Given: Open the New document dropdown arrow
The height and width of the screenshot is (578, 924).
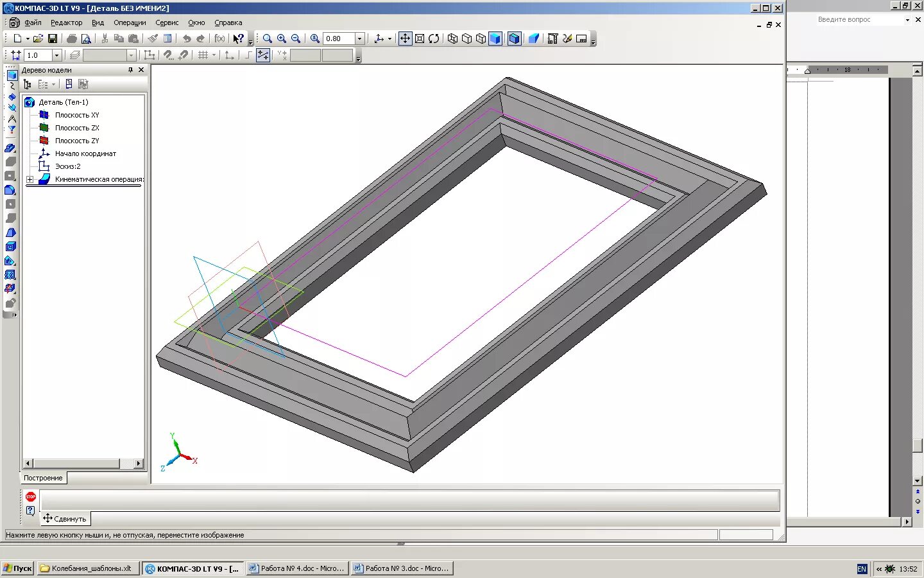Looking at the screenshot, I should coord(28,39).
